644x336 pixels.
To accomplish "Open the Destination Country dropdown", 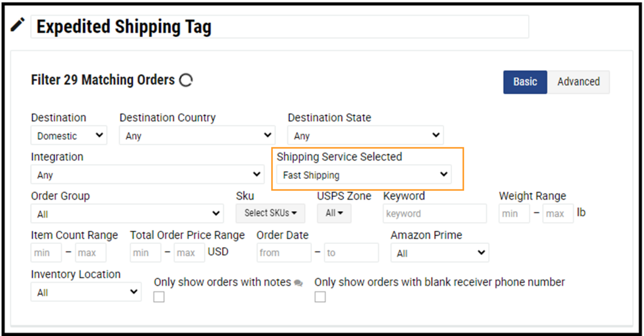I will pos(197,135).
